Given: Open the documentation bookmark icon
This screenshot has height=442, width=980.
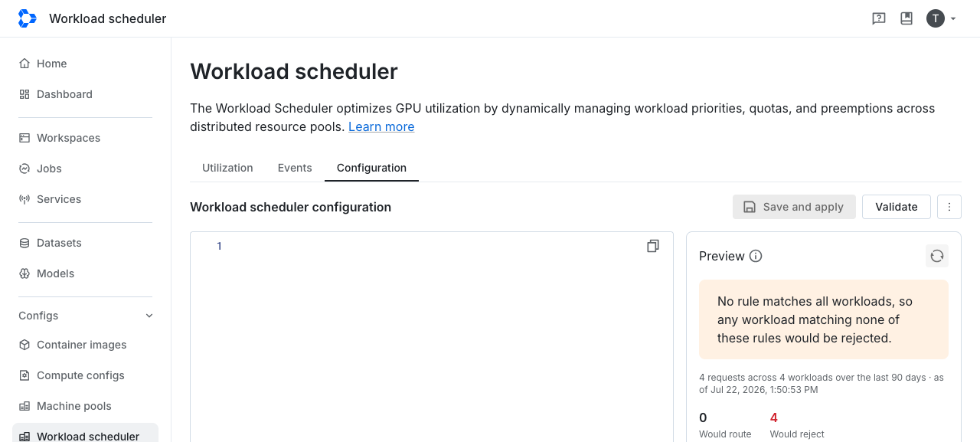Looking at the screenshot, I should [906, 18].
